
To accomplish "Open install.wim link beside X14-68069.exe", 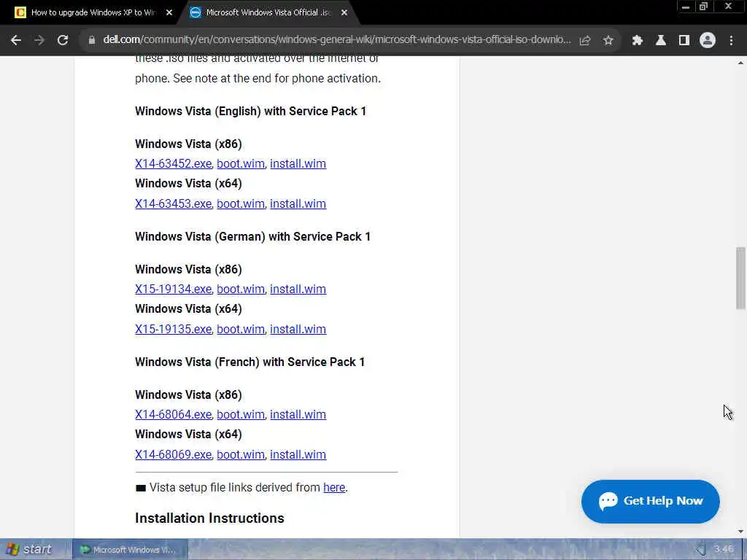I will 298,454.
